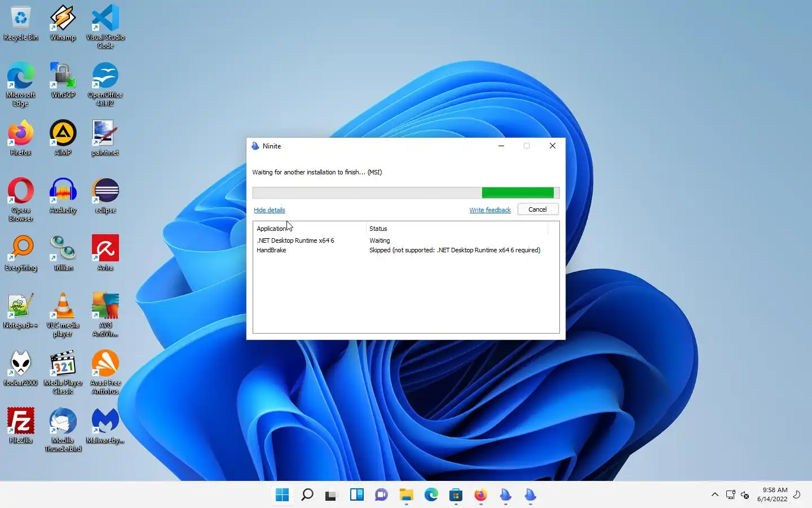The height and width of the screenshot is (508, 812).
Task: Show hidden system tray icons
Action: coord(714,495)
